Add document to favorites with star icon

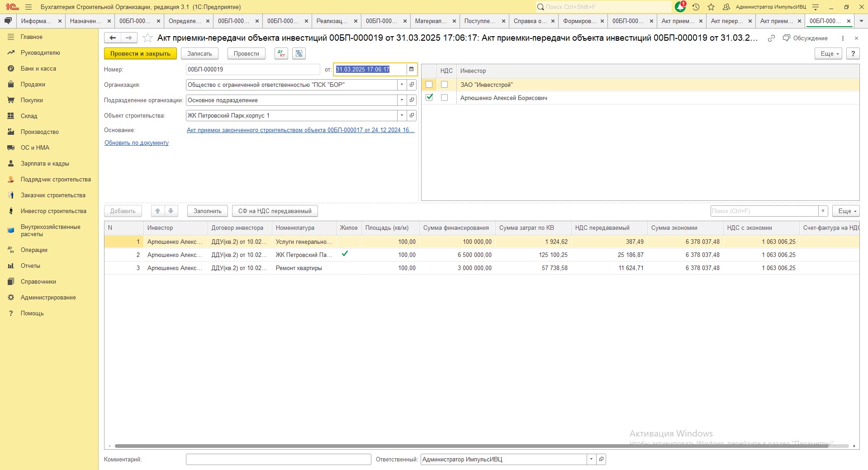pyautogui.click(x=147, y=38)
